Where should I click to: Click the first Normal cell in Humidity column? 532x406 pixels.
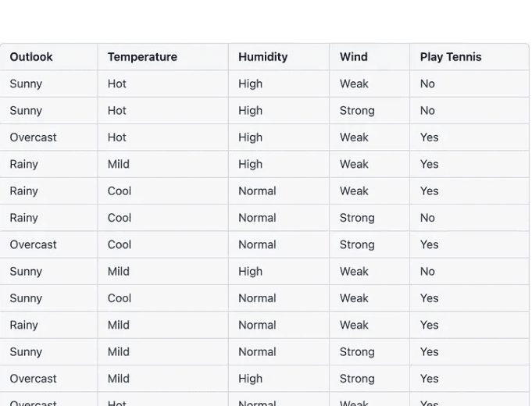257,191
